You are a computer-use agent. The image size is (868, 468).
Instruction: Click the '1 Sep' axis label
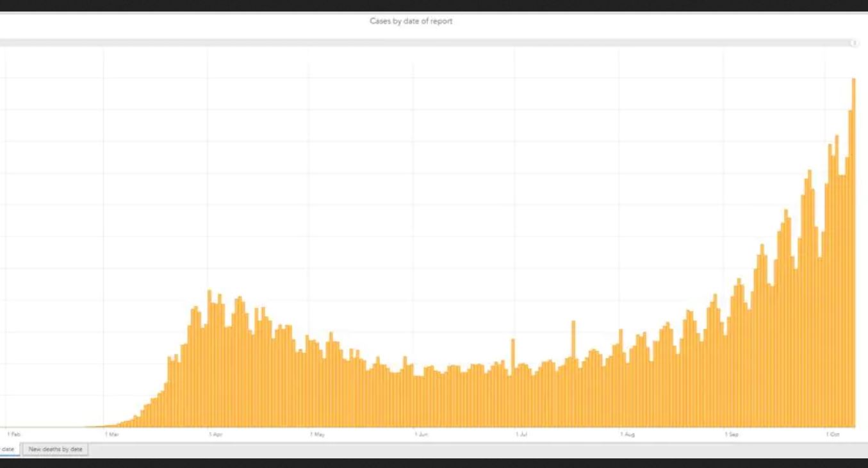pyautogui.click(x=731, y=435)
